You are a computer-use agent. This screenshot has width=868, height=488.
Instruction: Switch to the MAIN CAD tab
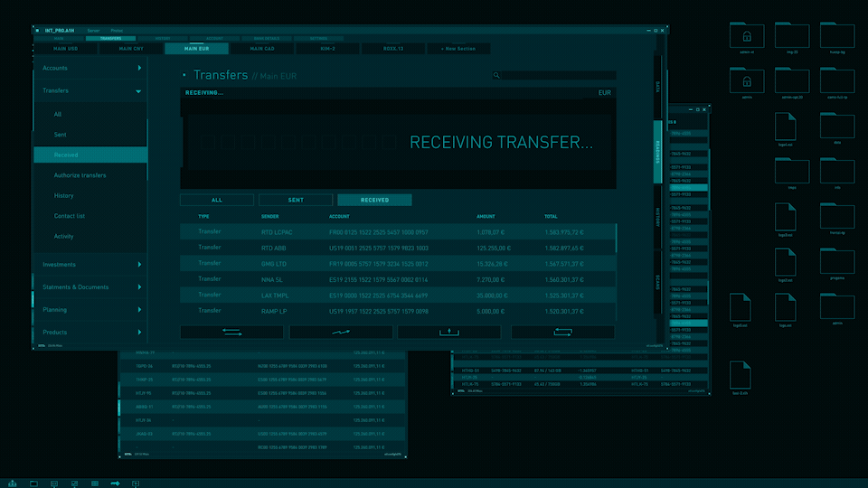[x=262, y=49]
